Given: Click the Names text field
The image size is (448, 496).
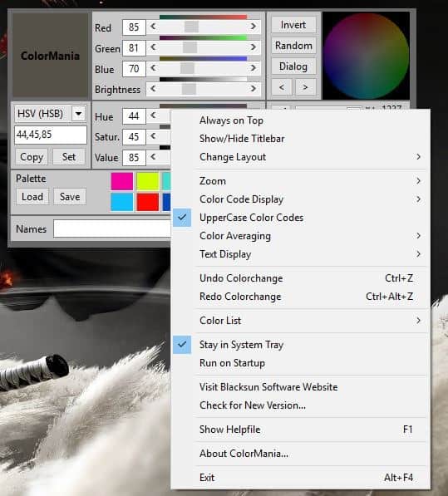Looking at the screenshot, I should click(x=112, y=228).
